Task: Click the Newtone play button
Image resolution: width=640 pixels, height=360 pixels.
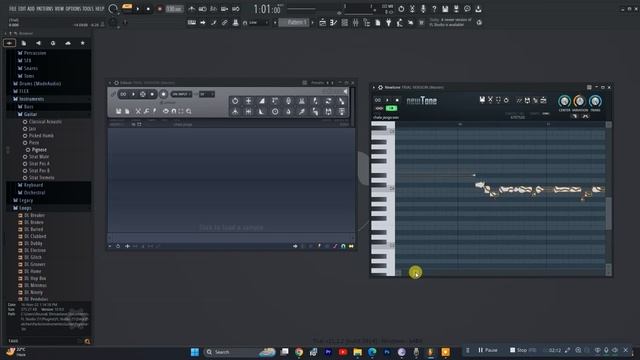Action: coord(387,100)
